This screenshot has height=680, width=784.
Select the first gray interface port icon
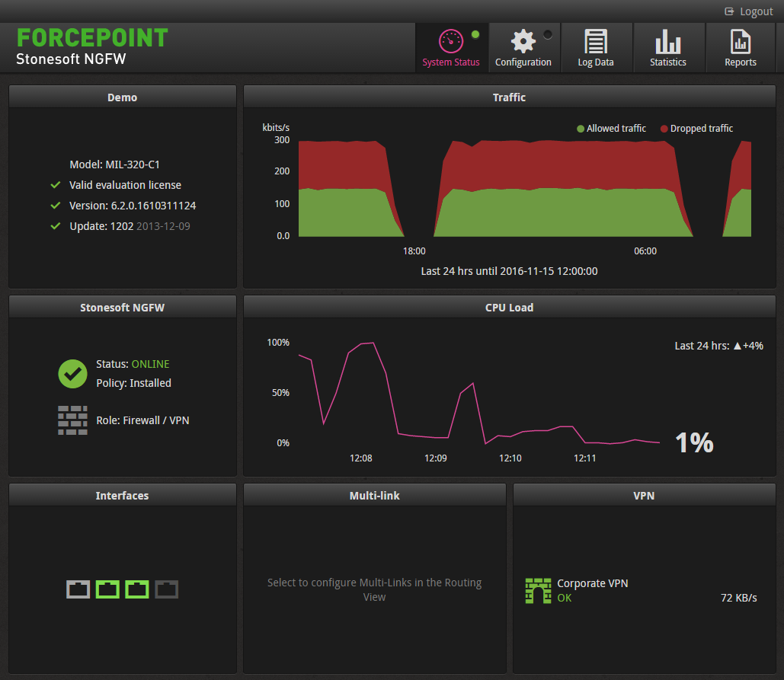click(x=78, y=589)
